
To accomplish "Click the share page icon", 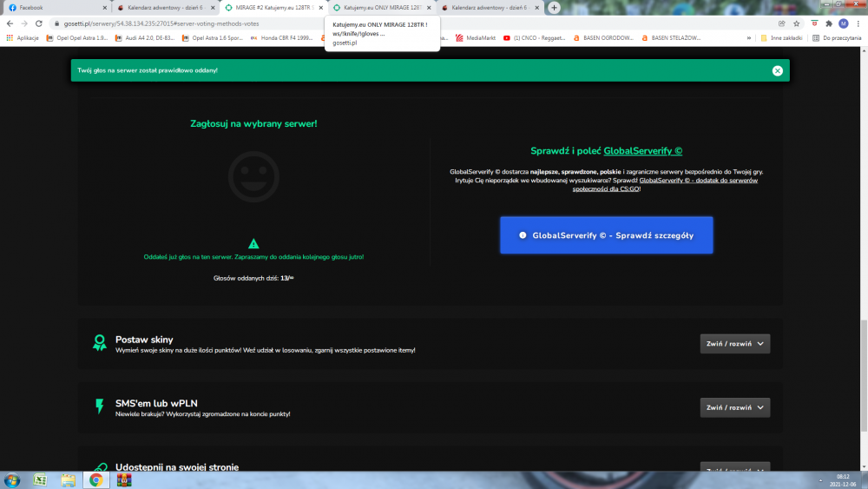I will coord(782,23).
